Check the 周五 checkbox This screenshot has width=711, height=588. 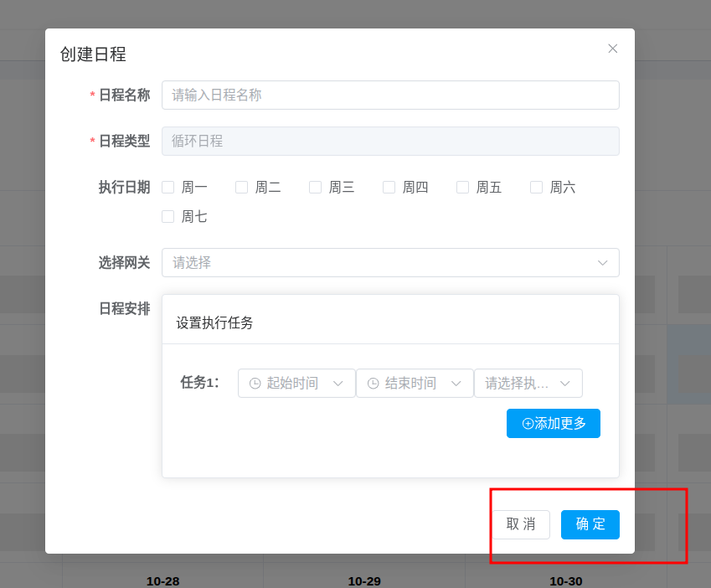(462, 187)
